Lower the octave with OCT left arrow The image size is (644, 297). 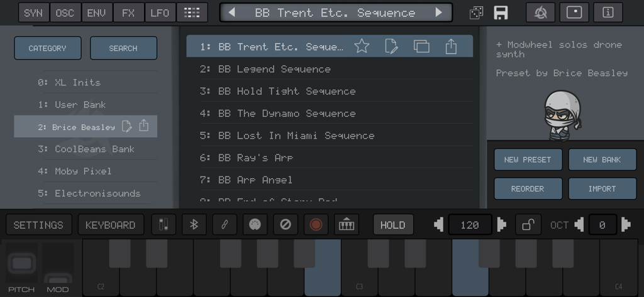coord(579,225)
